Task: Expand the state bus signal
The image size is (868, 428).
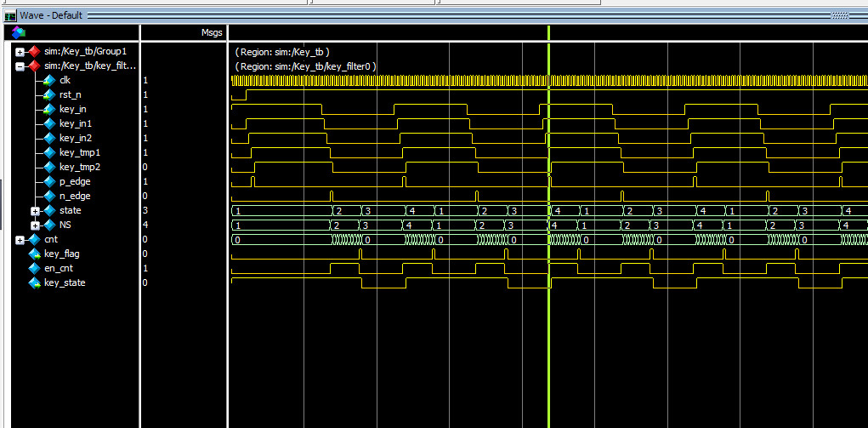Action: click(35, 210)
